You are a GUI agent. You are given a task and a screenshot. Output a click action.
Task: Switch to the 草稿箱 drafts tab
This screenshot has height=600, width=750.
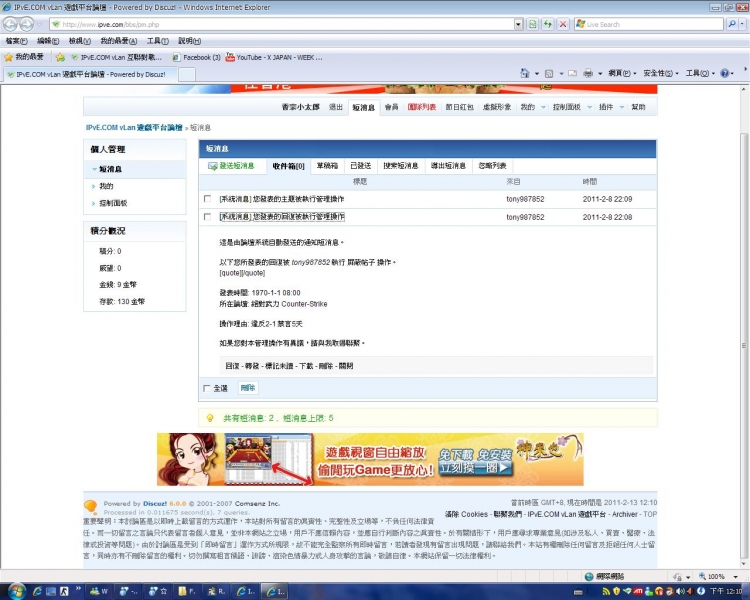click(327, 166)
